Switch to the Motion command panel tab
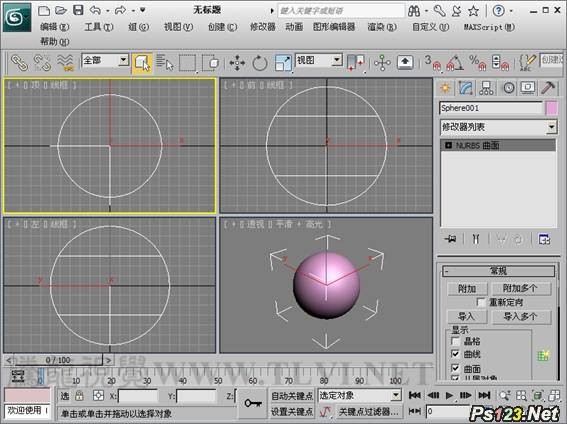Screen dimensions: 567x424 (508, 88)
